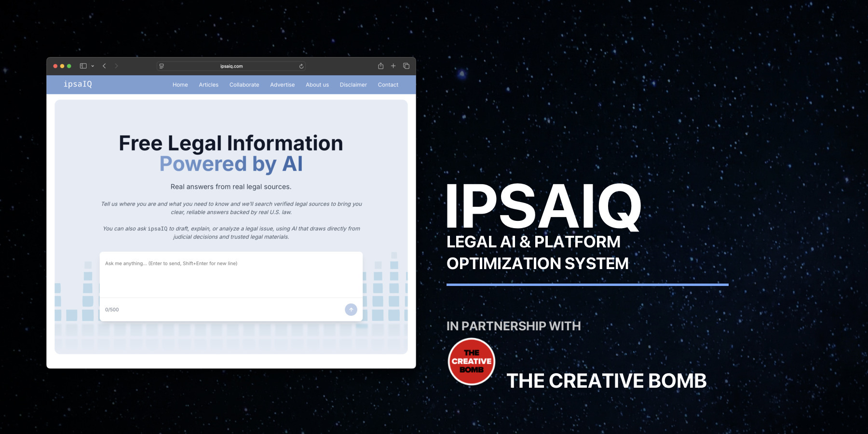Image resolution: width=868 pixels, height=434 pixels.
Task: Click the green fullscreen window button
Action: click(69, 66)
